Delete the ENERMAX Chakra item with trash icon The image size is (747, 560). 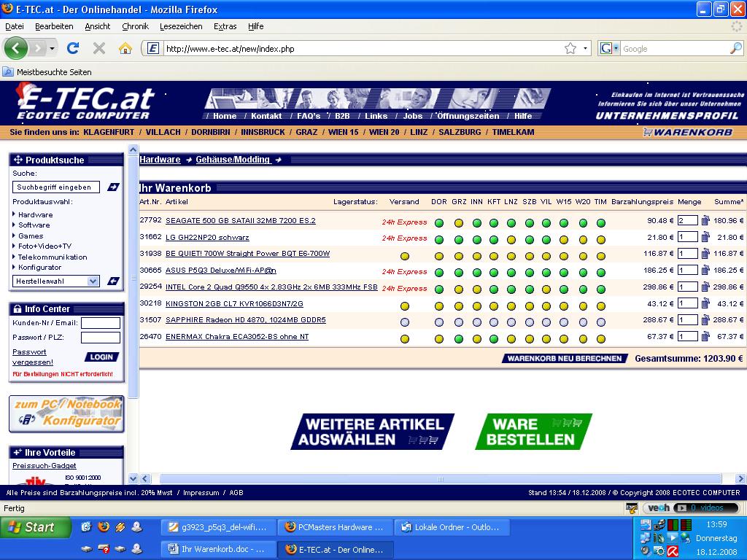pyautogui.click(x=705, y=337)
